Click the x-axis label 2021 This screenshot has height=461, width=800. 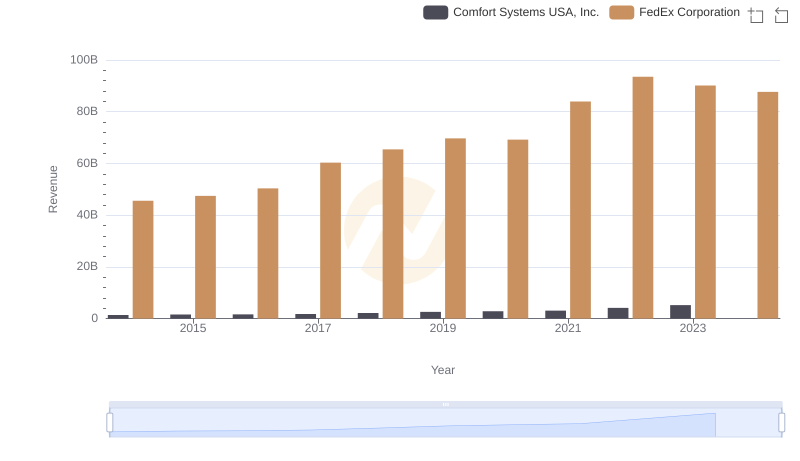click(x=568, y=328)
